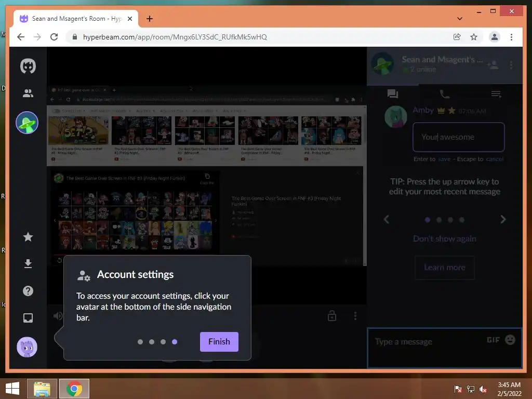
Task: Open the Windows Start button
Action: pyautogui.click(x=12, y=389)
